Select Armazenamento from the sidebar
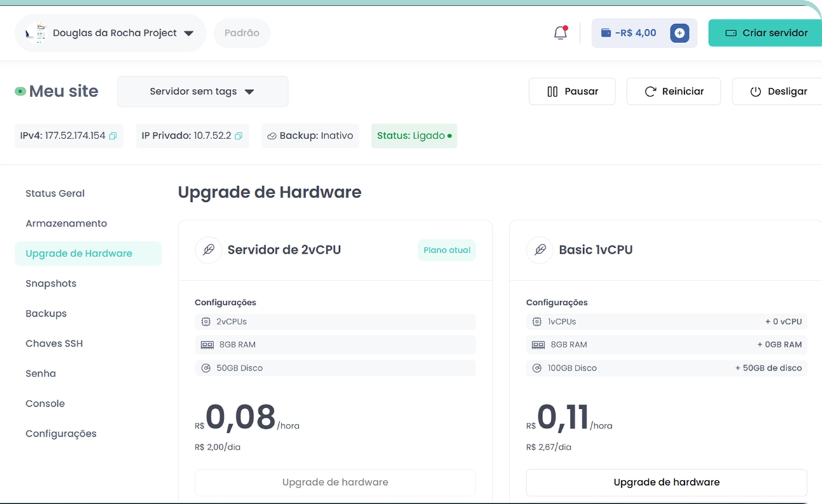 tap(66, 223)
